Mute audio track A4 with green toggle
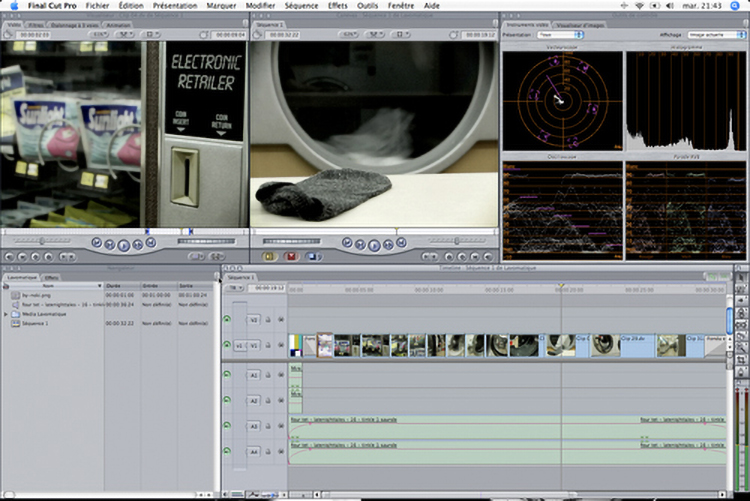 coord(227,451)
